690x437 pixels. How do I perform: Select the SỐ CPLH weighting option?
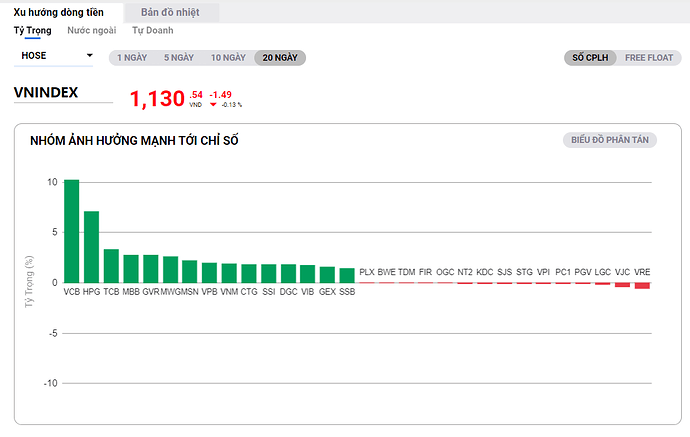590,58
